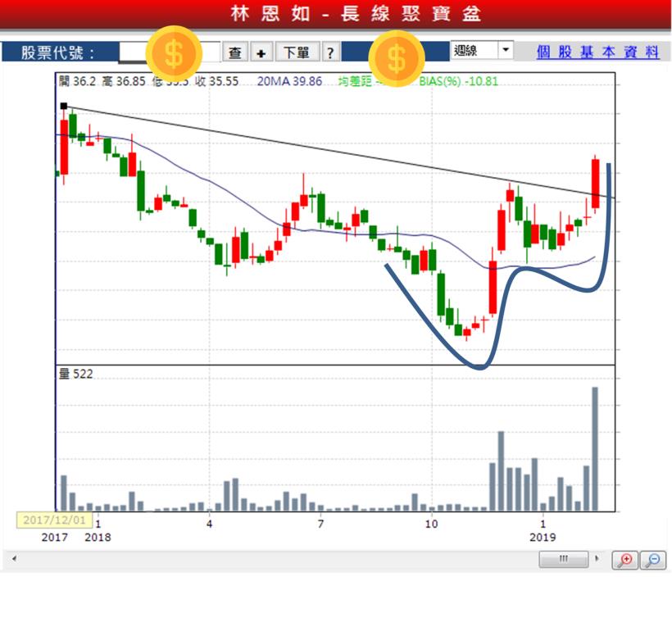The height and width of the screenshot is (627, 672).
Task: Open help with the question mark button
Action: (x=330, y=52)
